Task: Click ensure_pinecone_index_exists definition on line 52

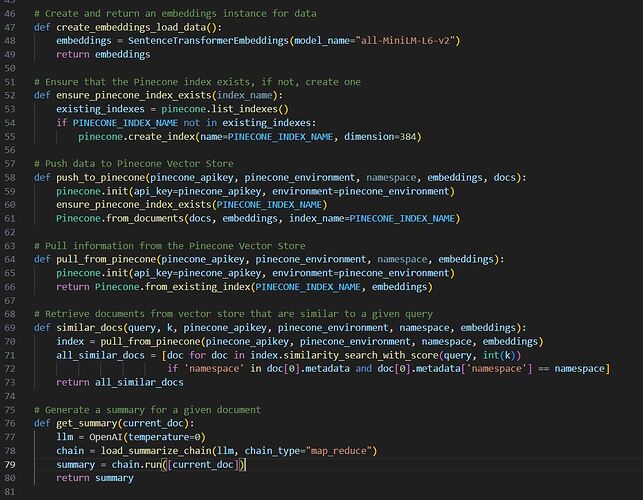Action: [134, 95]
